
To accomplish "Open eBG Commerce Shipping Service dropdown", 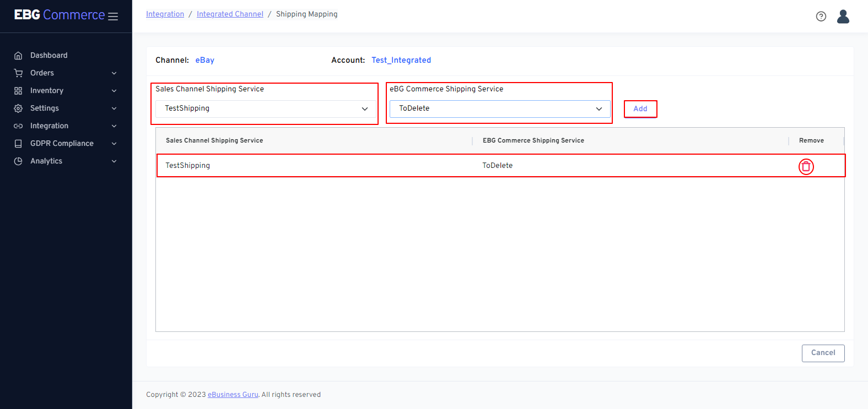I will 499,109.
